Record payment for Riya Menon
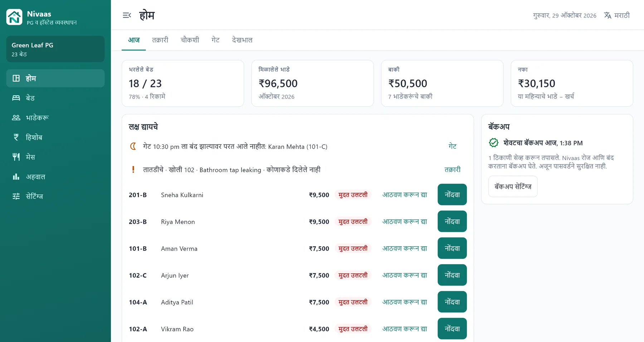 coord(452,221)
